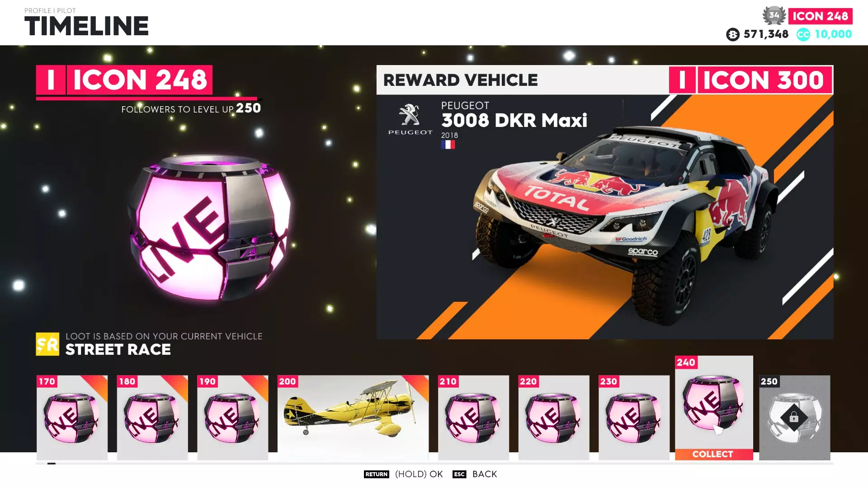Click the large glowing LIVE loot crate
Viewport: 868px width, 488px height.
click(x=209, y=227)
